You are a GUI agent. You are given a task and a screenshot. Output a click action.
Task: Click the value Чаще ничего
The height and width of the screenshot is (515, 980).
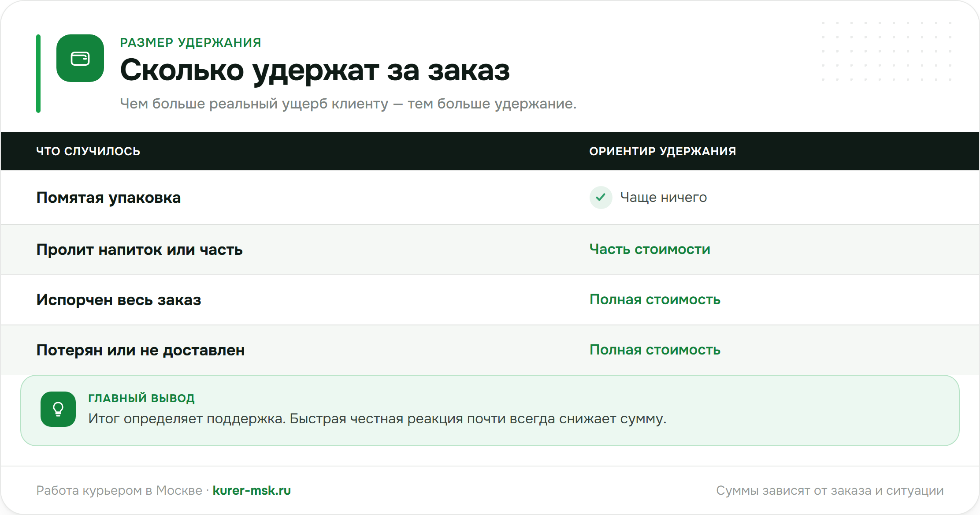[664, 198]
